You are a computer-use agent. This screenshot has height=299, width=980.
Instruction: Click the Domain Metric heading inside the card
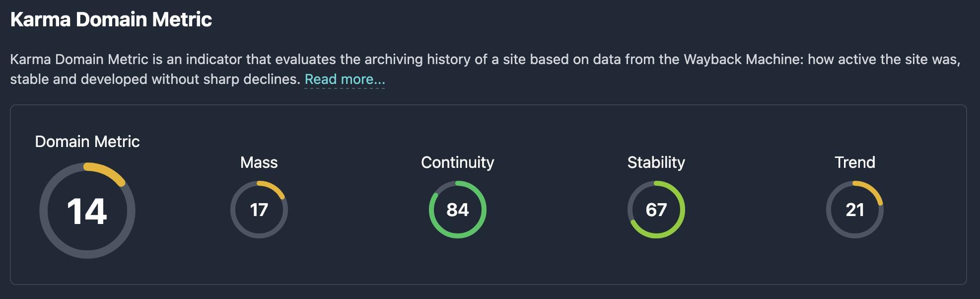[87, 142]
